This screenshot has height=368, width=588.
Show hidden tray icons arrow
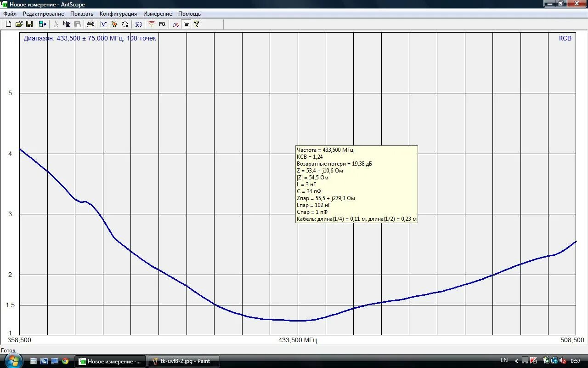coord(516,361)
